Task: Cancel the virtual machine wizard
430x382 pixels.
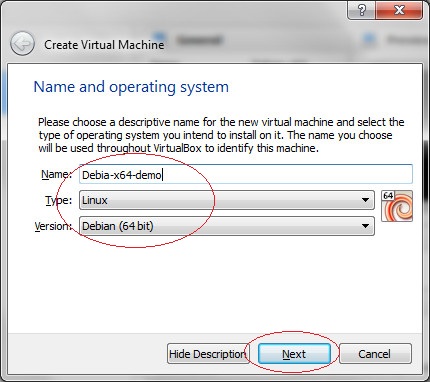Action: click(375, 354)
